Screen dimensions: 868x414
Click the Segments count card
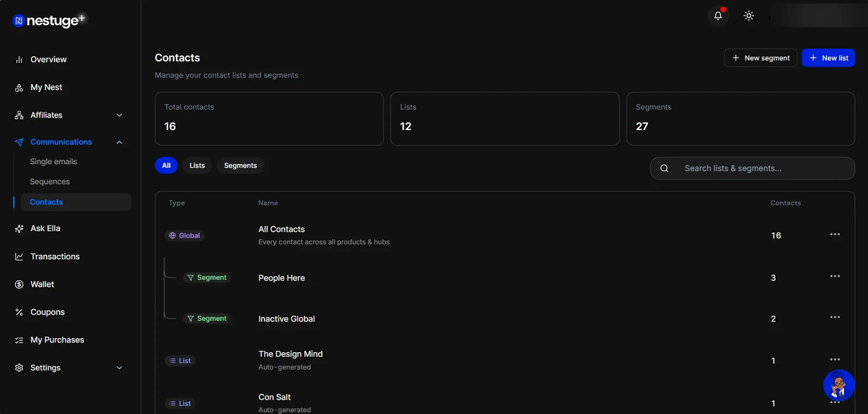pyautogui.click(x=741, y=119)
